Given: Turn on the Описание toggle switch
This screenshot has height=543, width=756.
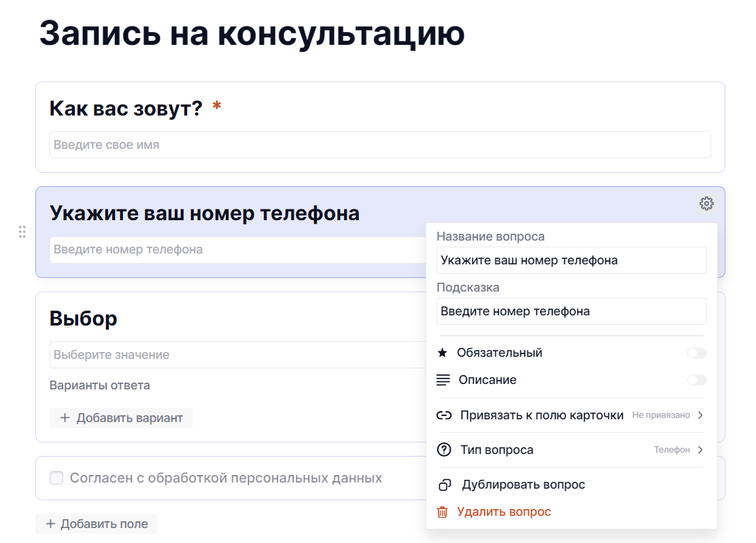Looking at the screenshot, I should pyautogui.click(x=696, y=380).
